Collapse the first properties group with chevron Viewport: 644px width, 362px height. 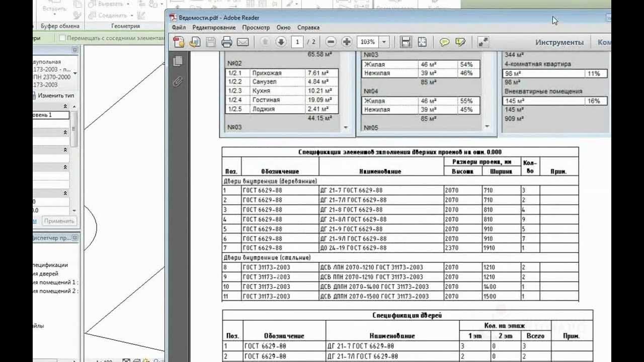click(x=65, y=106)
